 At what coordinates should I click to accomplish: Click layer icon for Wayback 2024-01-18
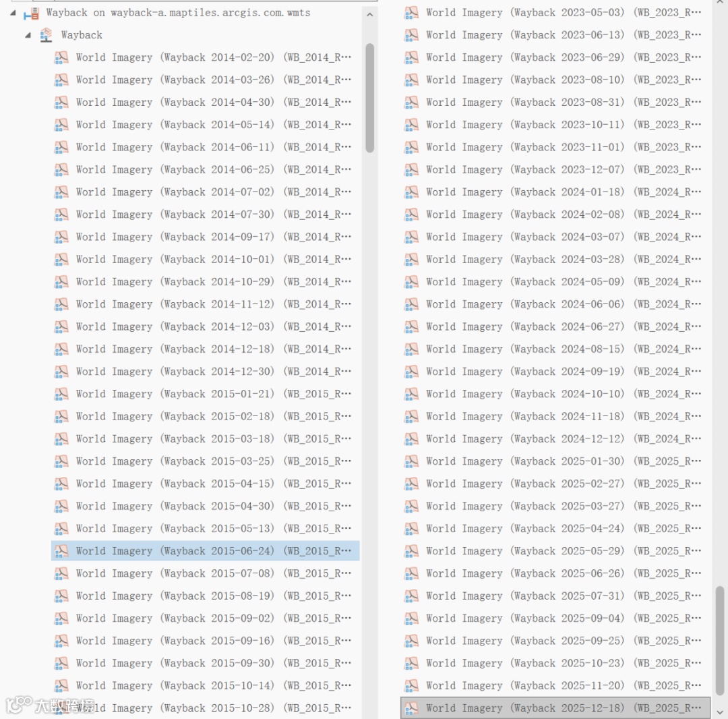click(x=411, y=192)
